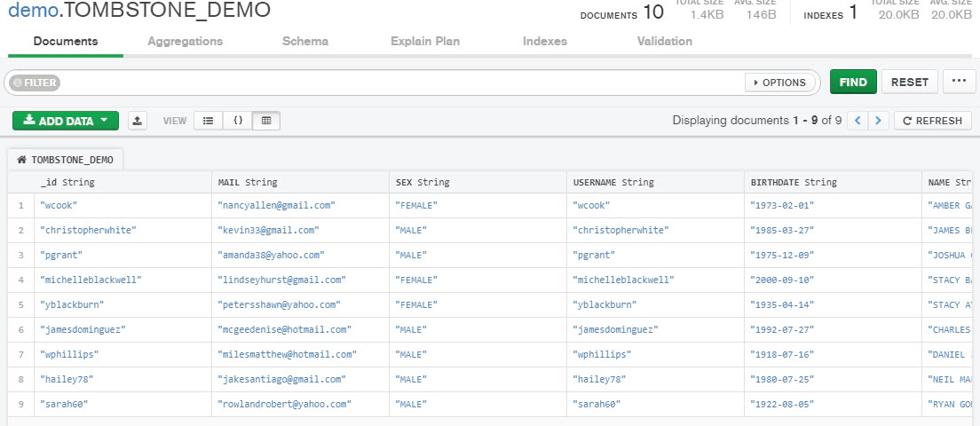Image resolution: width=980 pixels, height=426 pixels.
Task: Click the RESET button
Action: point(909,82)
